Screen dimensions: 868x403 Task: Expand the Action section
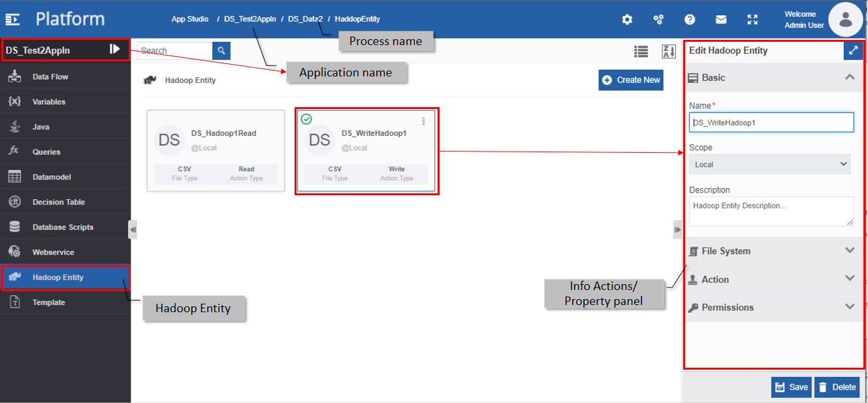[773, 279]
